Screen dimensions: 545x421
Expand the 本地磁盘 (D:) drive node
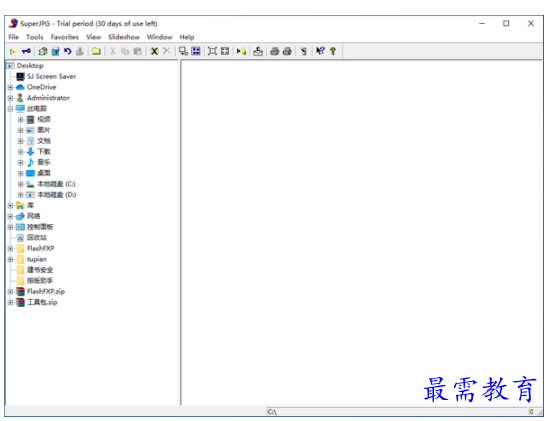21,195
